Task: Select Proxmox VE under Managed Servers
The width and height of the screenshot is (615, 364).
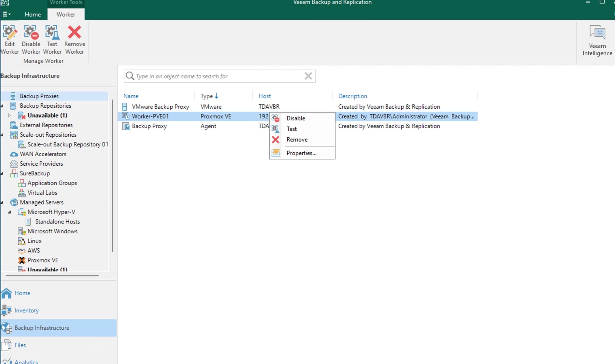Action: click(43, 260)
